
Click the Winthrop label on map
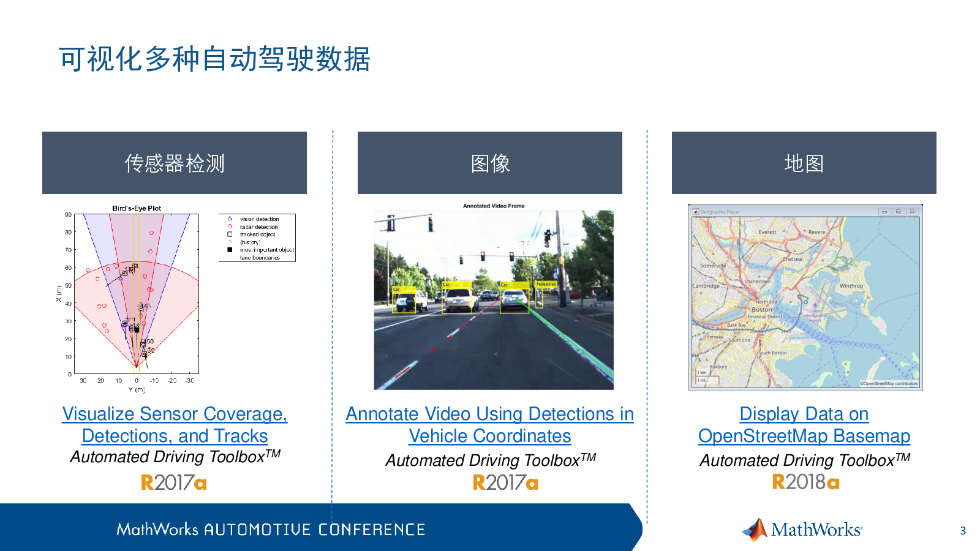click(851, 286)
